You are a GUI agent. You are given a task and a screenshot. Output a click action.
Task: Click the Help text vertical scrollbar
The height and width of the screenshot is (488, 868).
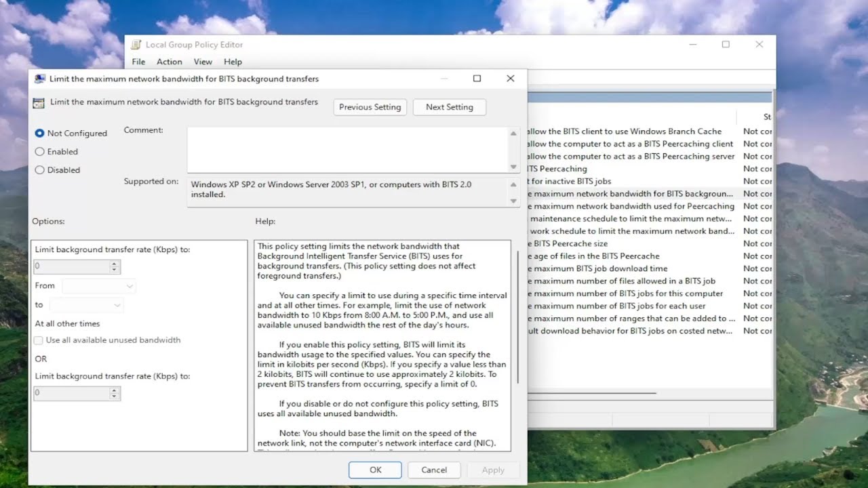518,317
